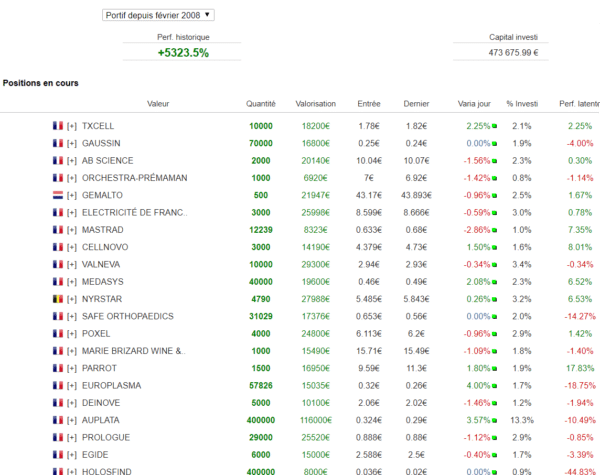The width and height of the screenshot is (600, 475).
Task: Click the AUPLATA valuation 116000€
Action: (316, 420)
